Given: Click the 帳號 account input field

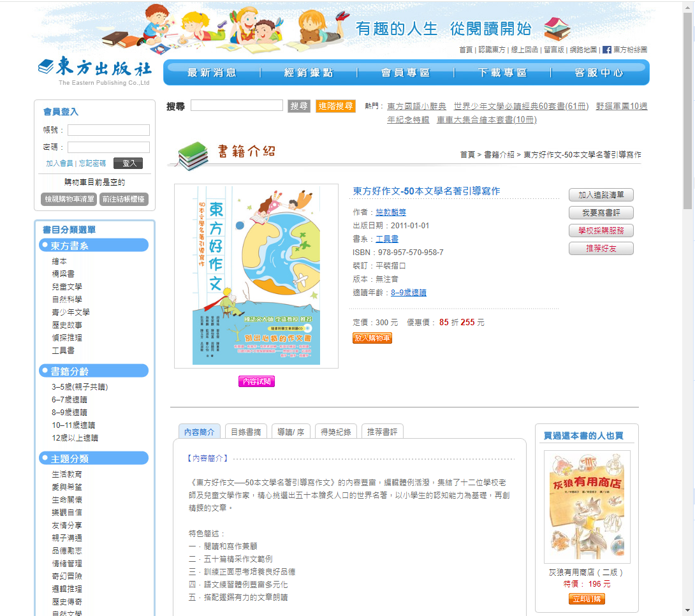Looking at the screenshot, I should [x=108, y=130].
